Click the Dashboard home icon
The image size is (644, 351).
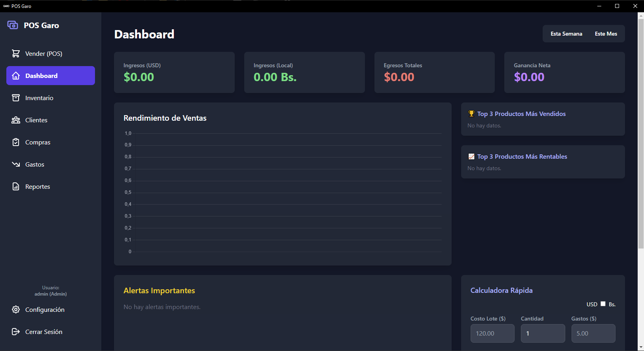16,76
